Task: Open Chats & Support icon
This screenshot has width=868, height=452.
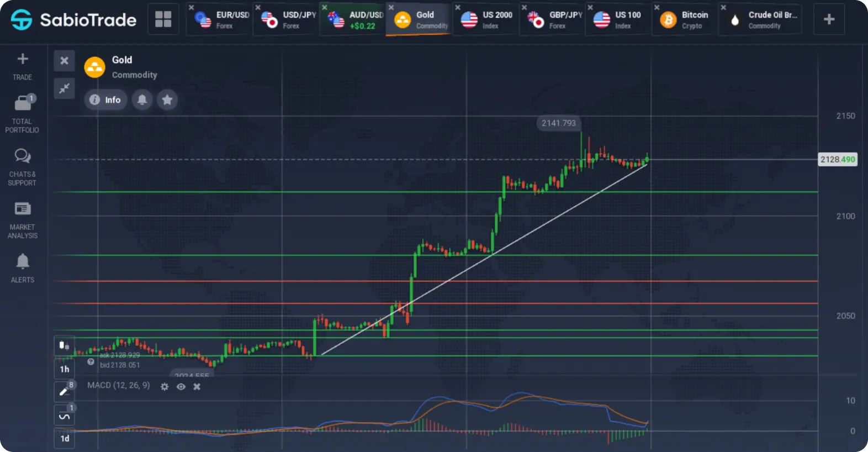Action: click(x=23, y=156)
